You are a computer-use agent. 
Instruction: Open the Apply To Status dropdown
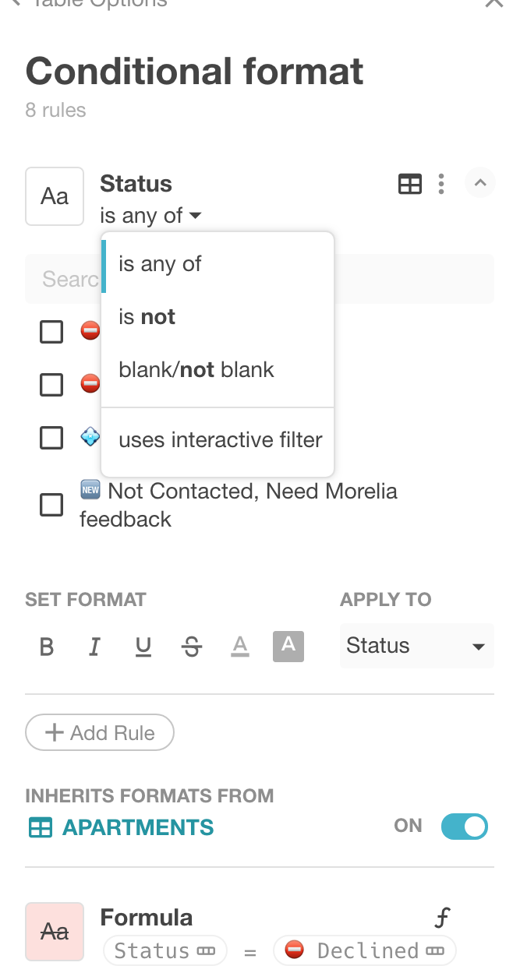tap(416, 646)
